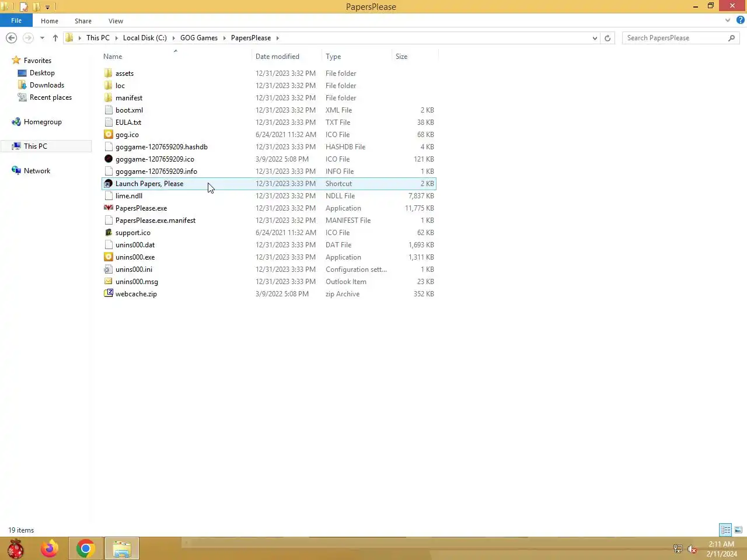Open the Home ribbon tab
The image size is (747, 560).
coord(50,21)
